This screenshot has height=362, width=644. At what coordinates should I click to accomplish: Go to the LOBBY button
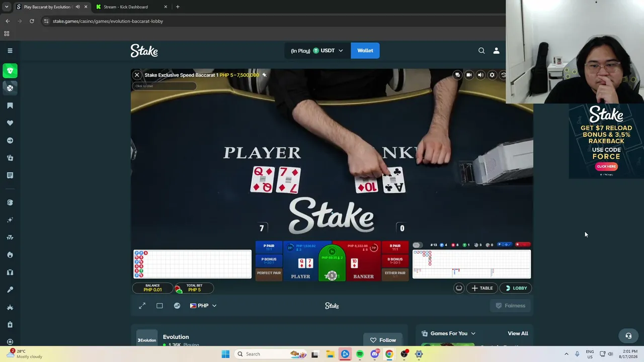(516, 288)
